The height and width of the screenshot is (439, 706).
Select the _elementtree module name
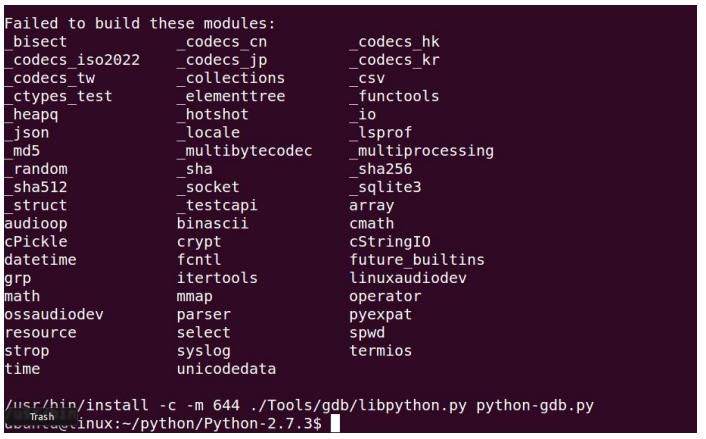pyautogui.click(x=231, y=96)
